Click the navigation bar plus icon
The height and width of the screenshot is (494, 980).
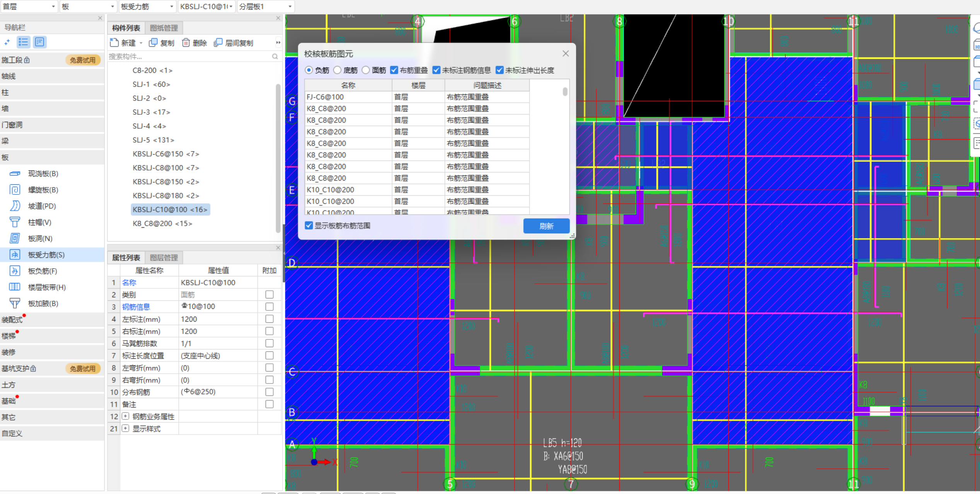7,42
